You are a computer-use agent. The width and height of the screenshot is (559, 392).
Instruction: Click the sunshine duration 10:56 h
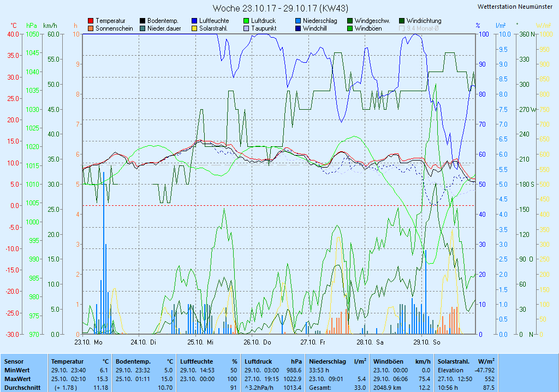point(448,388)
